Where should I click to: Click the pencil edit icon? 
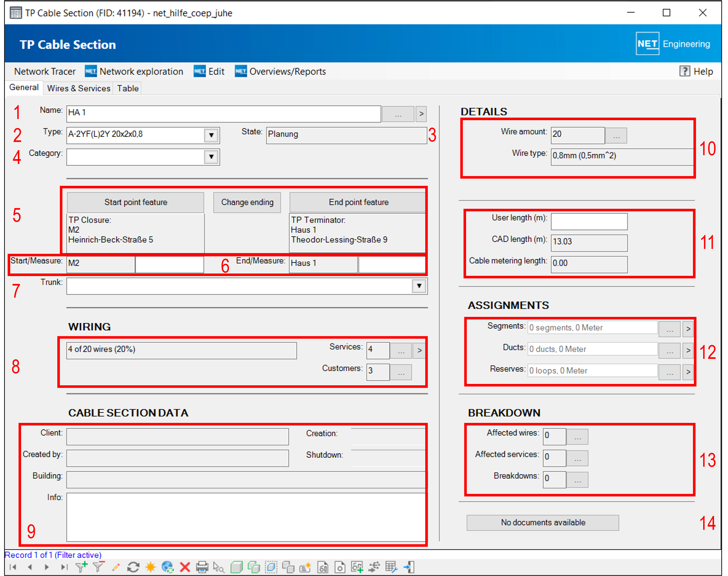tap(116, 567)
